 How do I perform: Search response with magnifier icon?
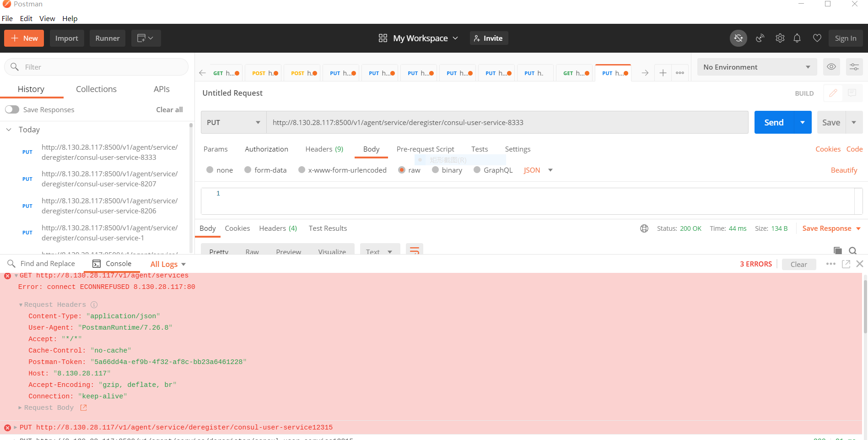tap(853, 250)
